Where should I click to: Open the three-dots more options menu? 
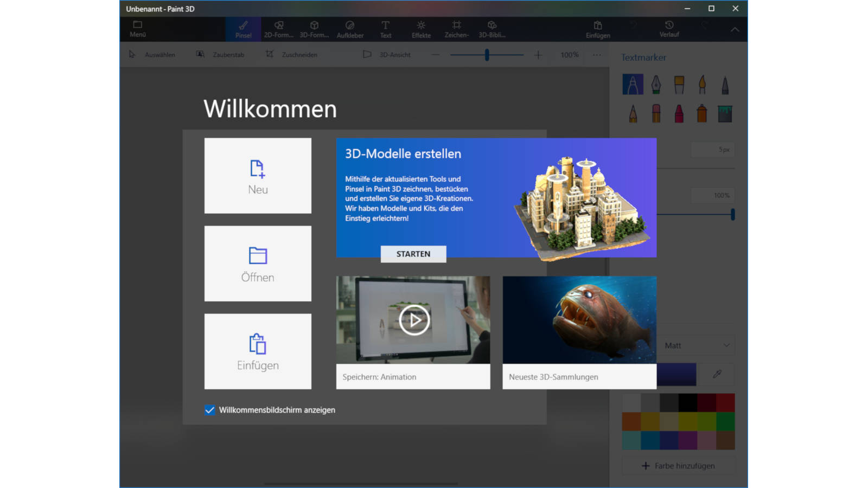point(597,55)
